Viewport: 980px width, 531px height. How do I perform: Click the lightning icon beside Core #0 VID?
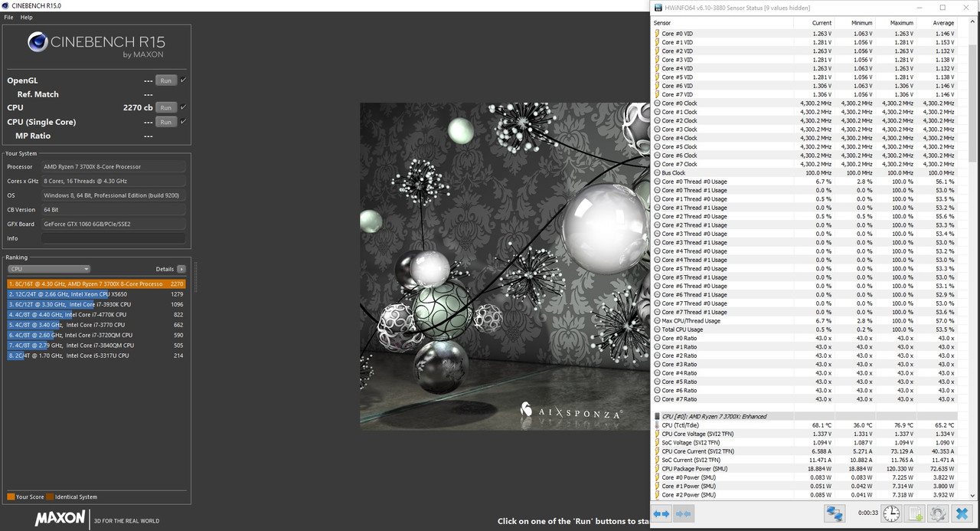click(x=658, y=34)
